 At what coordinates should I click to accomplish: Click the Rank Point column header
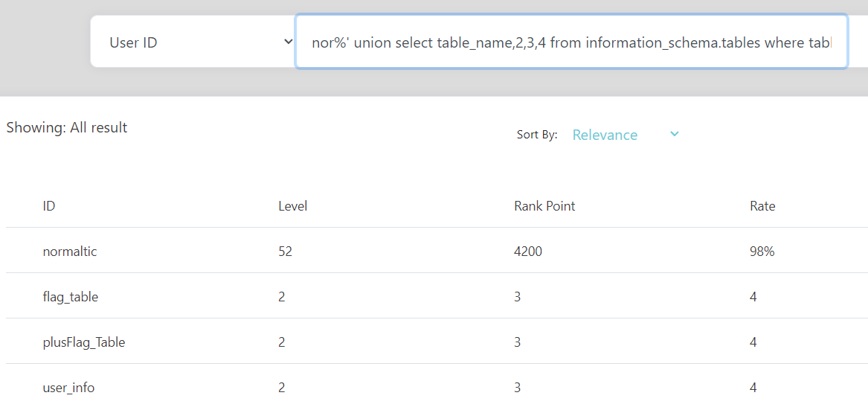tap(544, 207)
